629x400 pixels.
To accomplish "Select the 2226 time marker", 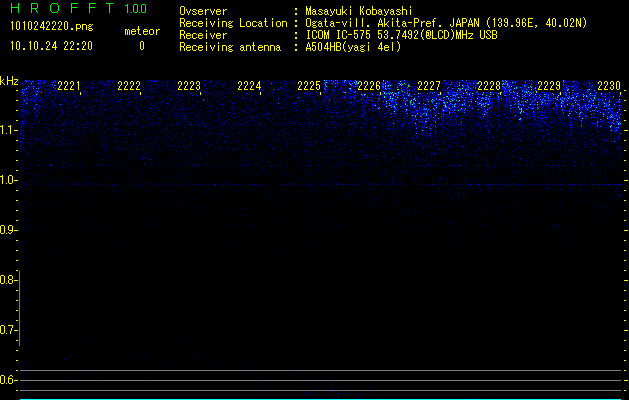I will tap(369, 86).
